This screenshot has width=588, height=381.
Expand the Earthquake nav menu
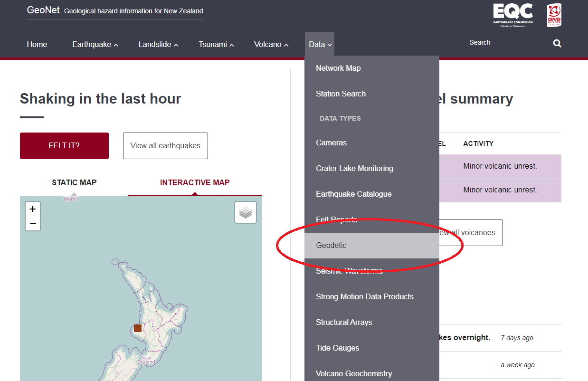pos(95,44)
